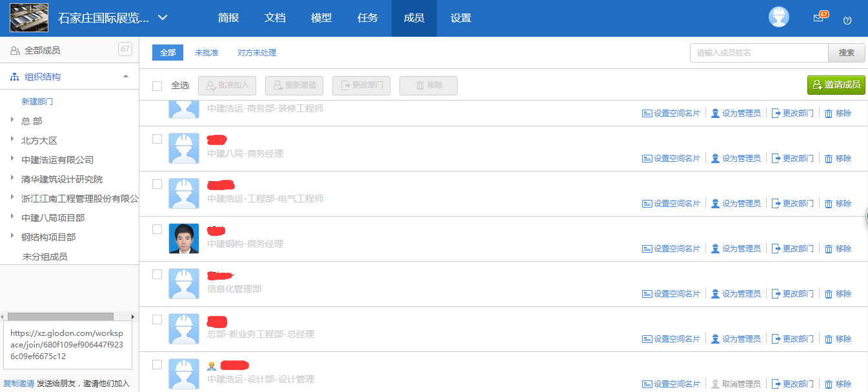Click change department icon for 中建钢构-商务经理 member
This screenshot has height=392, width=868.
coord(776,249)
